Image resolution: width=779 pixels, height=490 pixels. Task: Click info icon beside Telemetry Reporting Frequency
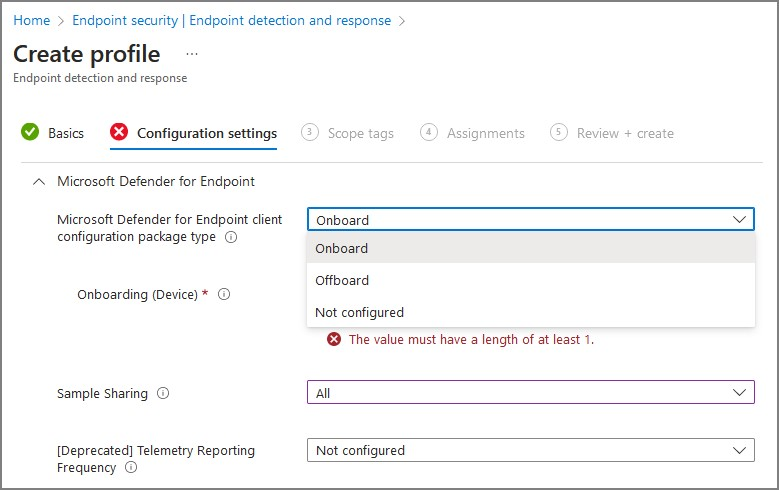coord(131,467)
